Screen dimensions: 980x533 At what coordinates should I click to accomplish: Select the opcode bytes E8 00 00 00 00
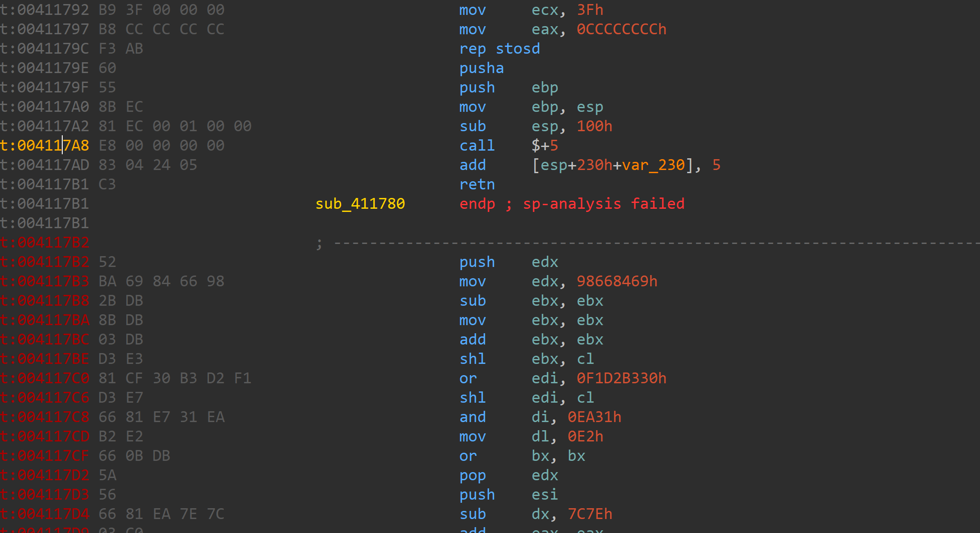tap(161, 146)
